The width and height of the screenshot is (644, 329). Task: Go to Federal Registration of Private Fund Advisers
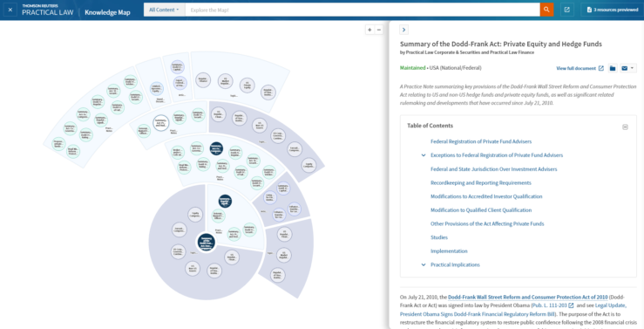[481, 141]
